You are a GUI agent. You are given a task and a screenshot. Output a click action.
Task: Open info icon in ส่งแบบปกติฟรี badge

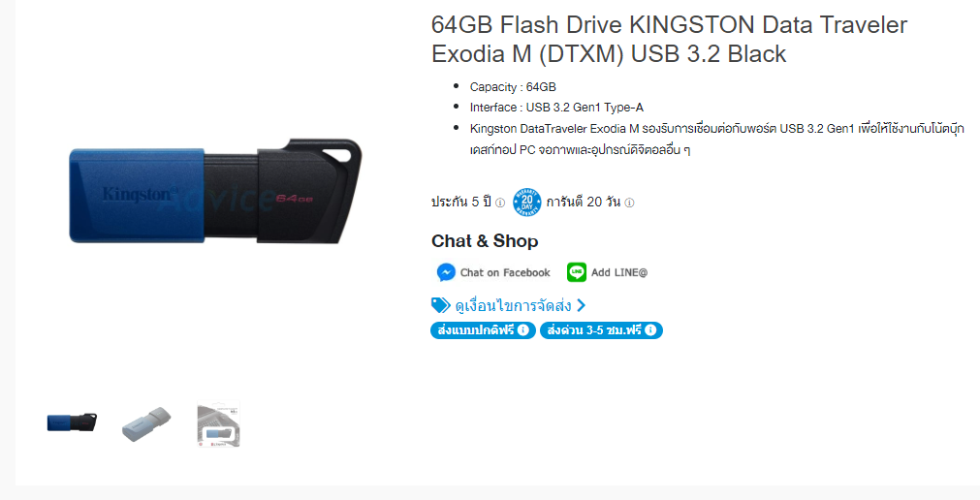click(523, 330)
